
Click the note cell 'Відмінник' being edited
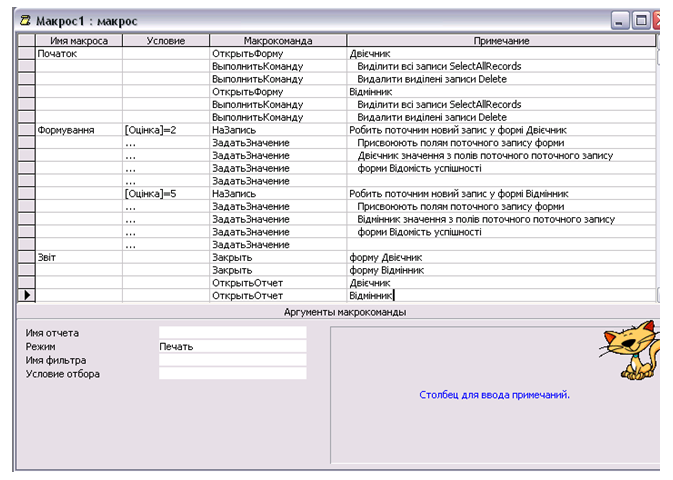coord(501,295)
